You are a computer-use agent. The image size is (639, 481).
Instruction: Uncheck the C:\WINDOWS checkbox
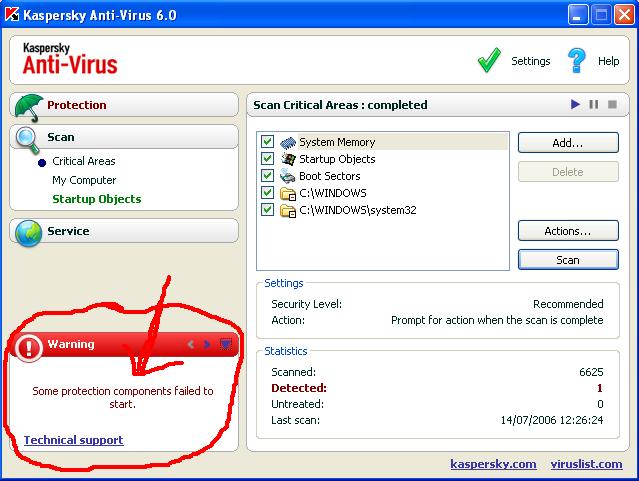[267, 192]
